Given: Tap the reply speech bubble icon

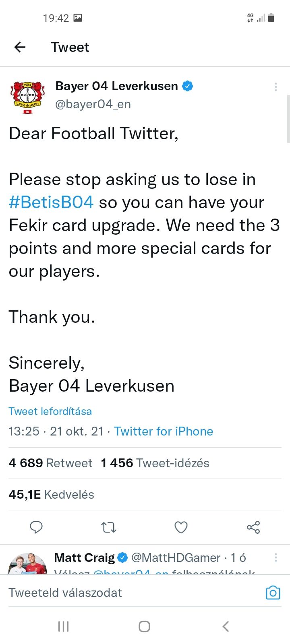Looking at the screenshot, I should 36,527.
